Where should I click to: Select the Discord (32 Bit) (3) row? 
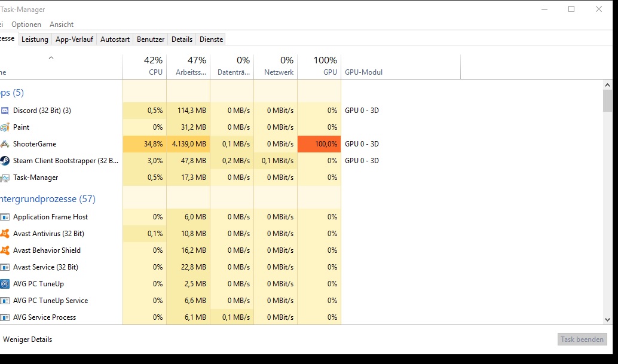[x=42, y=111]
